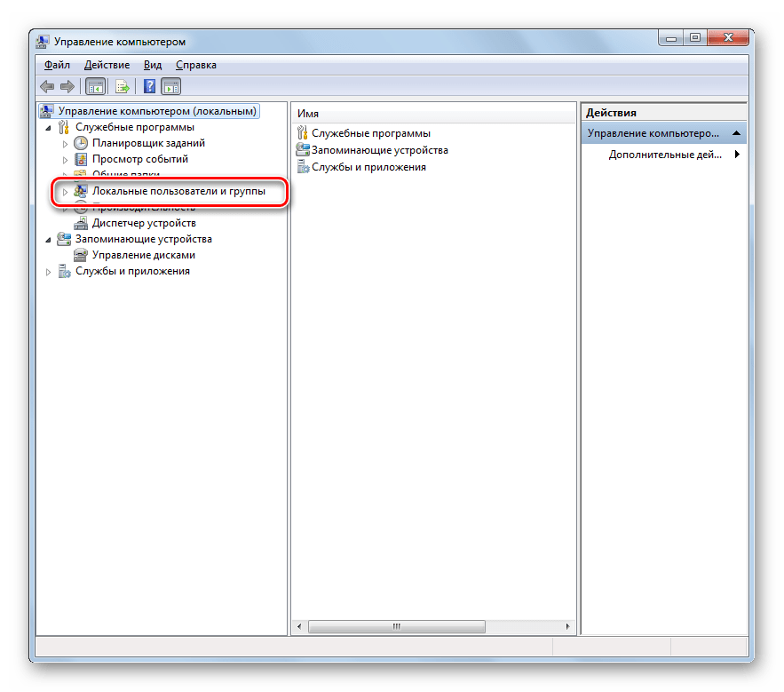This screenshot has height=692, width=784.
Task: Click the window title bar system icon
Action: tap(43, 42)
